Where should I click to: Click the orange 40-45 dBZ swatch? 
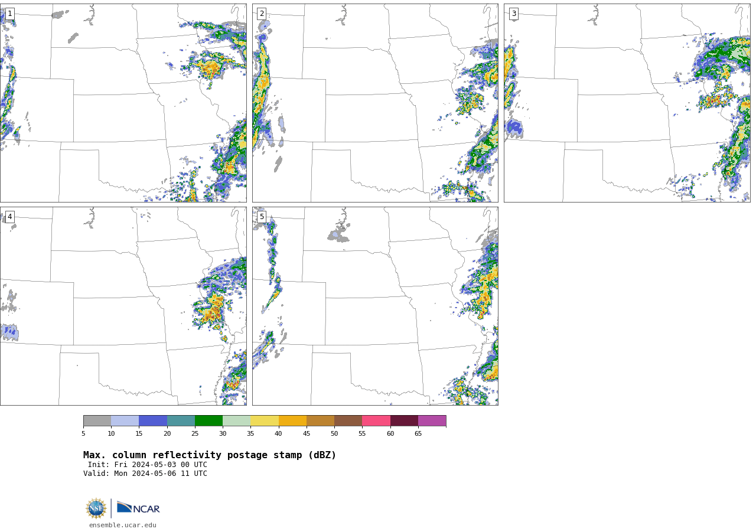[x=292, y=421]
